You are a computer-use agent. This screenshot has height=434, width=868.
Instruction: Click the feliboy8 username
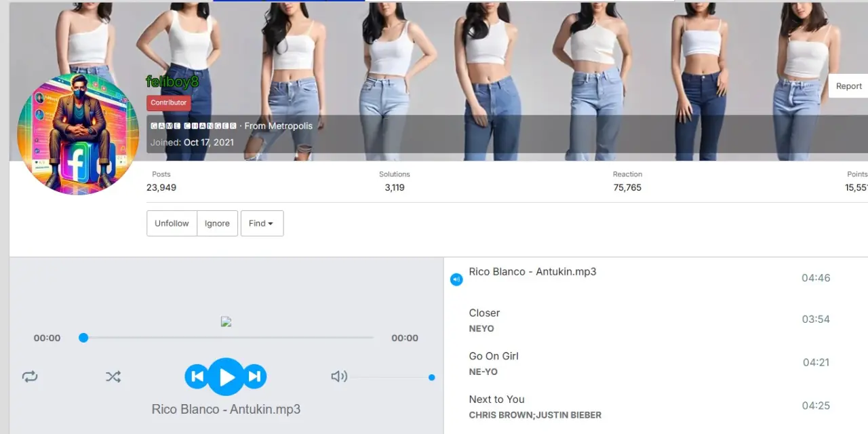tap(172, 82)
